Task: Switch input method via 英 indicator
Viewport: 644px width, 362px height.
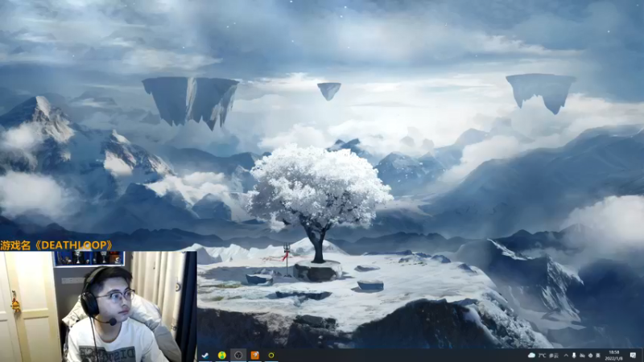Action: click(598, 356)
